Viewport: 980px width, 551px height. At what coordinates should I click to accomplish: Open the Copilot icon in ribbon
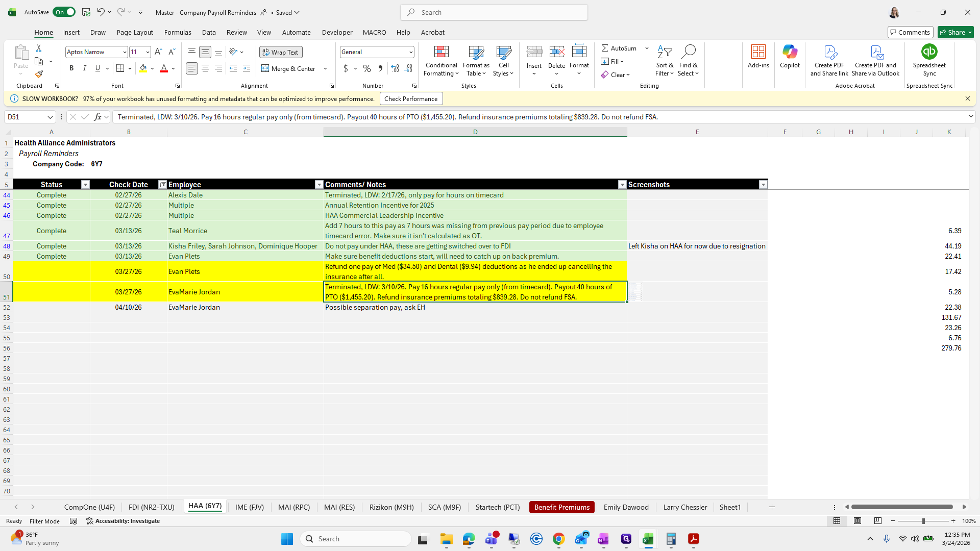pos(790,52)
